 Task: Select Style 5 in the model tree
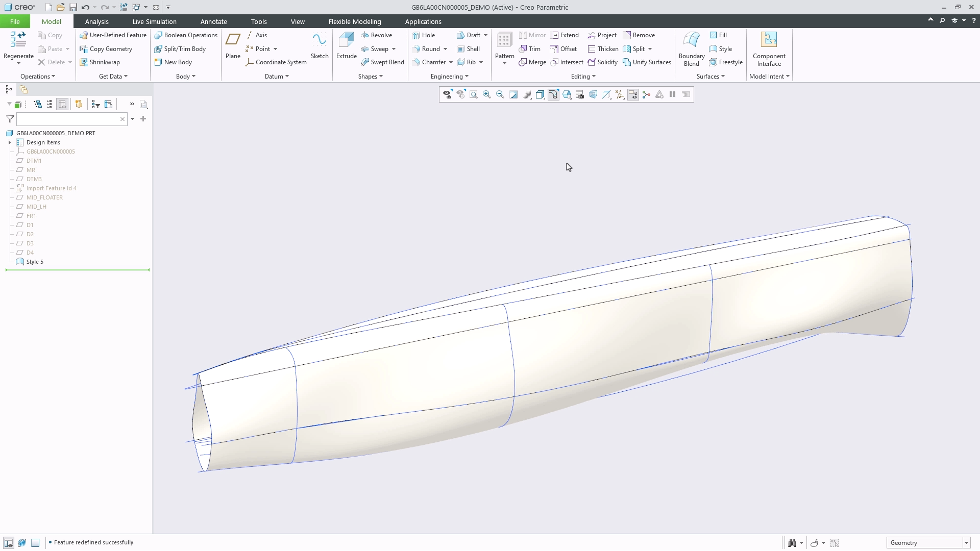[x=35, y=262]
